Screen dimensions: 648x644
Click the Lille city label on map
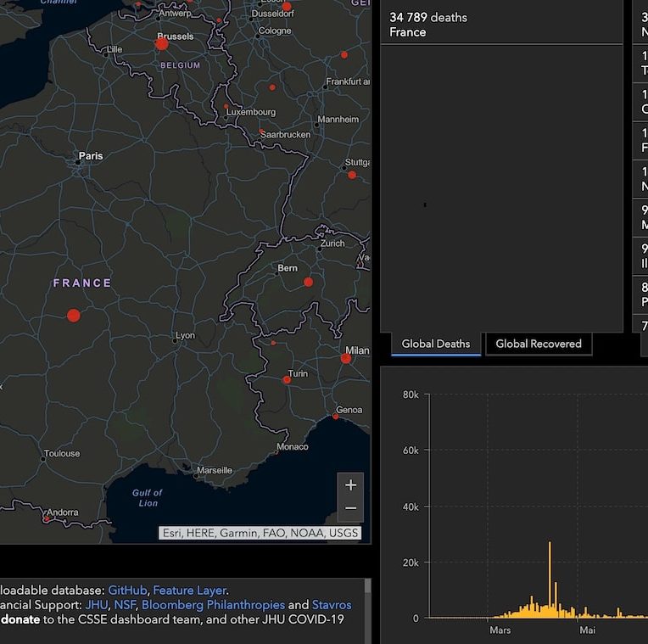(115, 49)
